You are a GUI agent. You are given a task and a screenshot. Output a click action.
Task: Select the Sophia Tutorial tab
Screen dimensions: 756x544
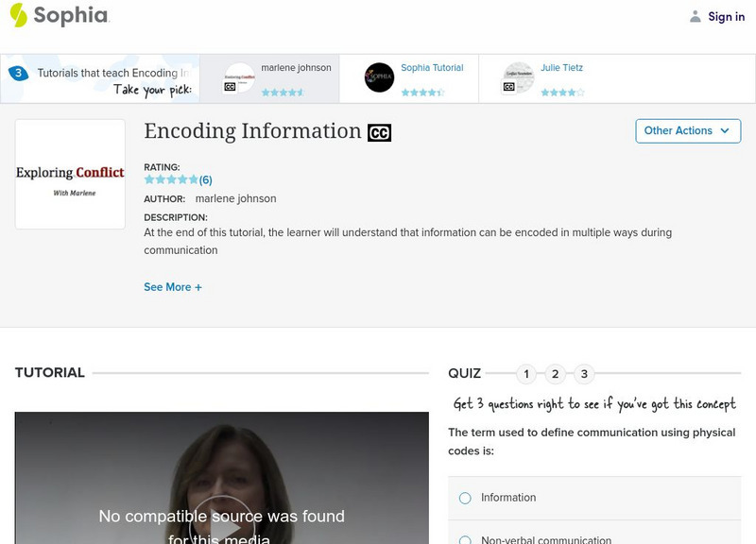(409, 78)
